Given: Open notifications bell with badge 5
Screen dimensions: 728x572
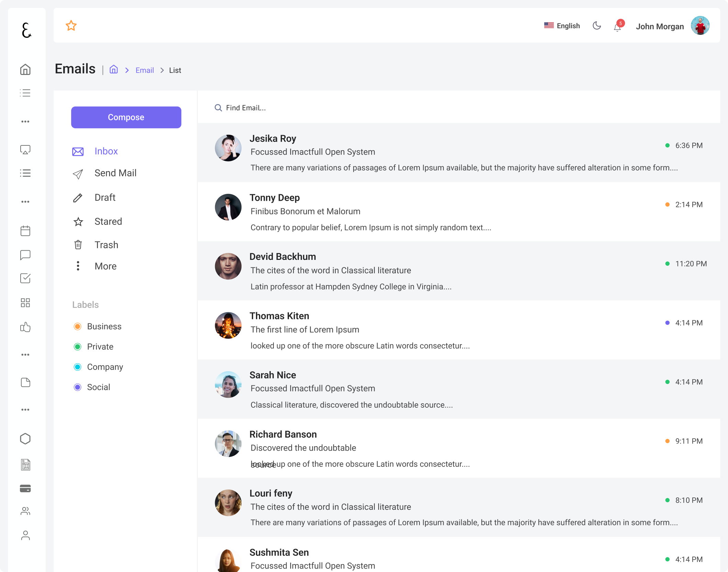Looking at the screenshot, I should click(x=618, y=26).
